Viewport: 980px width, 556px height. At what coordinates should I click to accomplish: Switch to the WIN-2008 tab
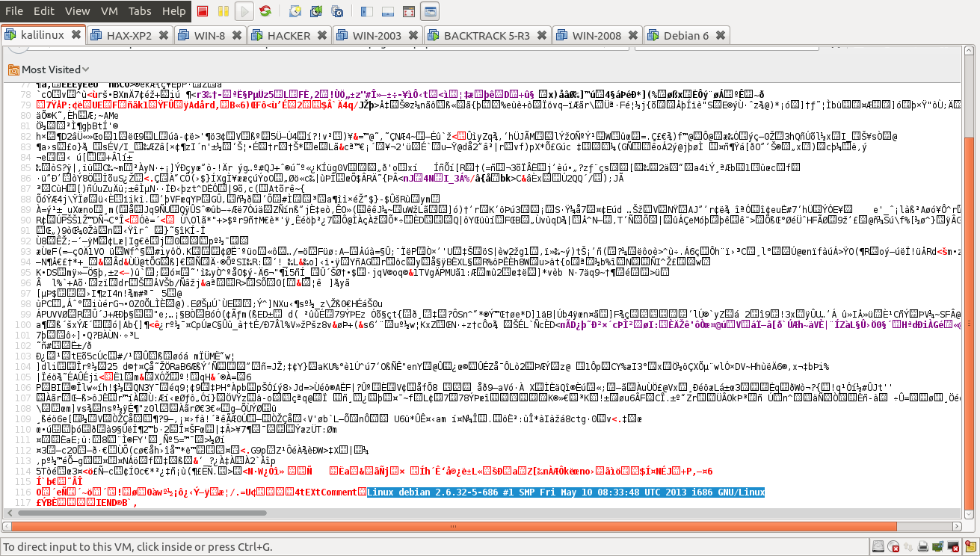pyautogui.click(x=597, y=35)
